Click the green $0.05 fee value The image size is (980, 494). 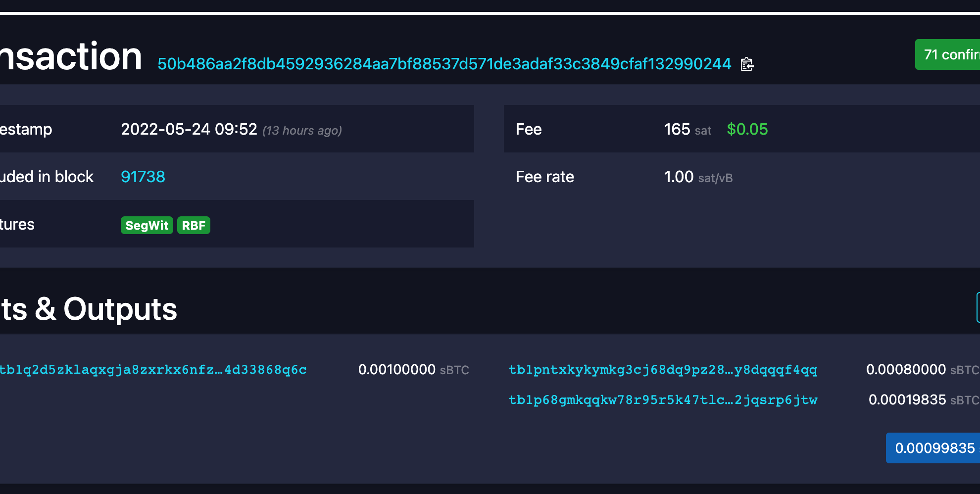pos(747,129)
